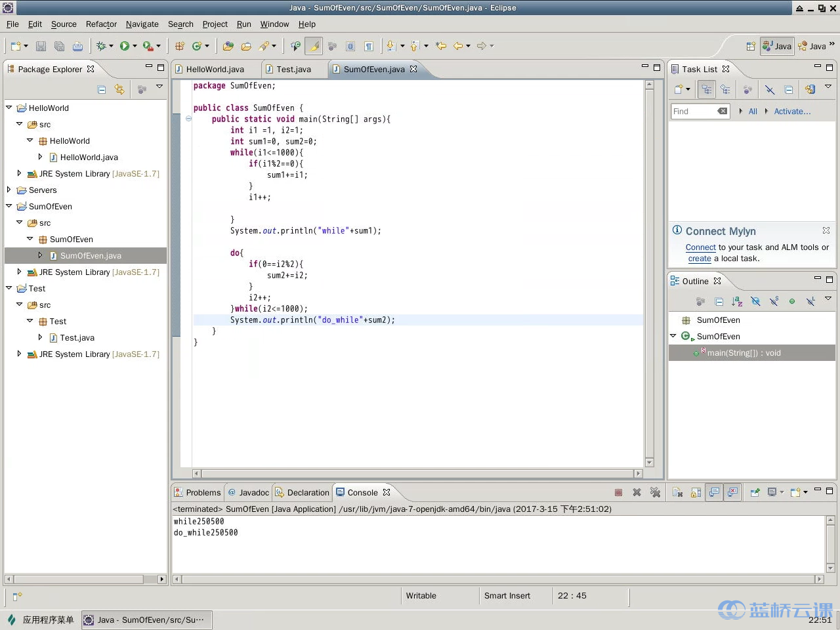Open the Open Console dropdown arrow
This screenshot has width=840, height=630.
pos(805,492)
